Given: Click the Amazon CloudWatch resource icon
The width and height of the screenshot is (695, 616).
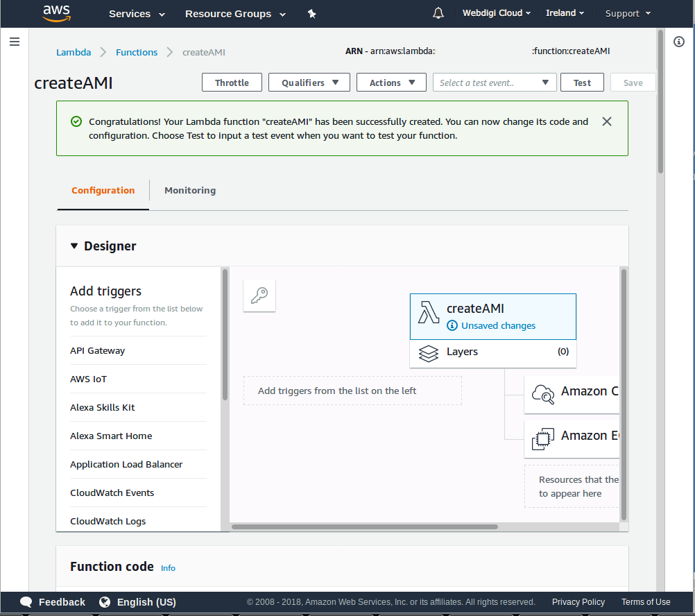Looking at the screenshot, I should (x=543, y=394).
